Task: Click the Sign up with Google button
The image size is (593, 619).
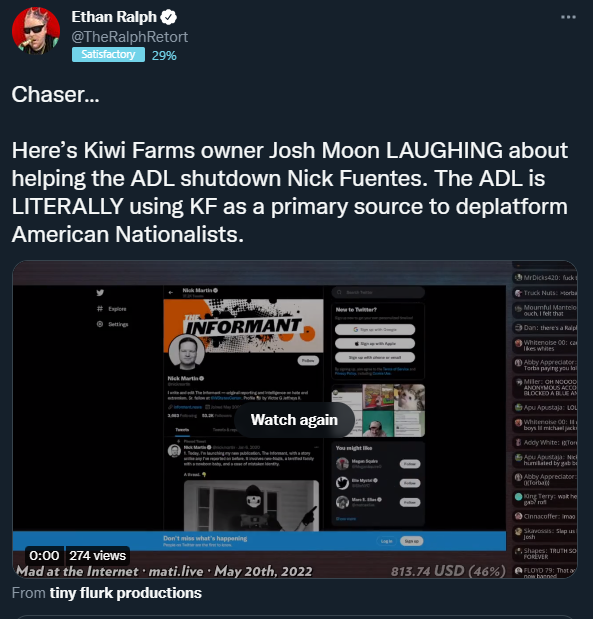Action: (x=375, y=329)
